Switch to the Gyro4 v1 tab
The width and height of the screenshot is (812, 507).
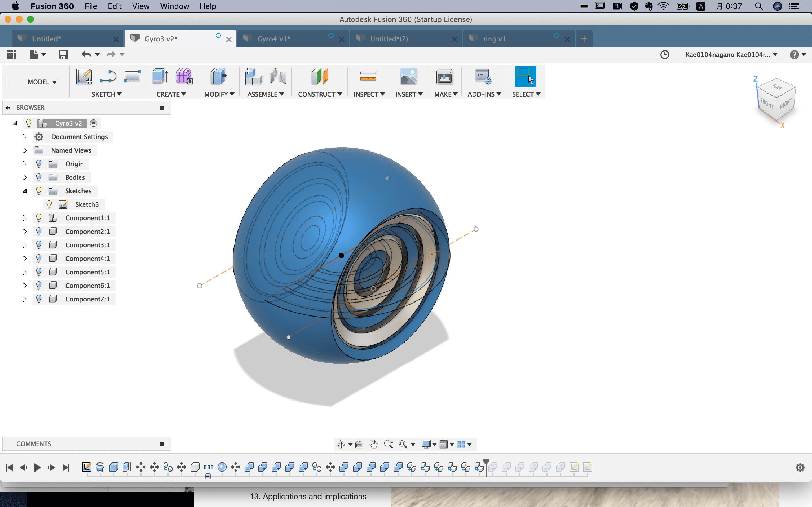point(273,39)
